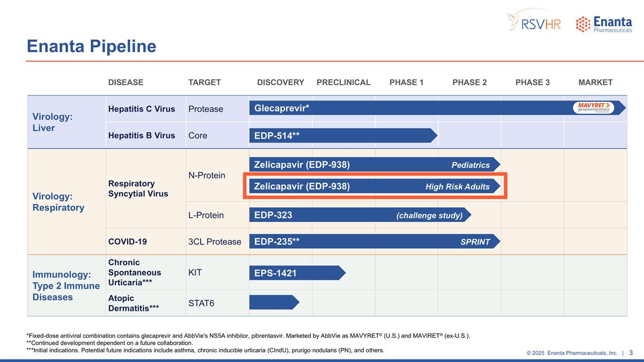Select the PHASE 2 column header
Screen dimensions: 644x362
pyautogui.click(x=470, y=82)
